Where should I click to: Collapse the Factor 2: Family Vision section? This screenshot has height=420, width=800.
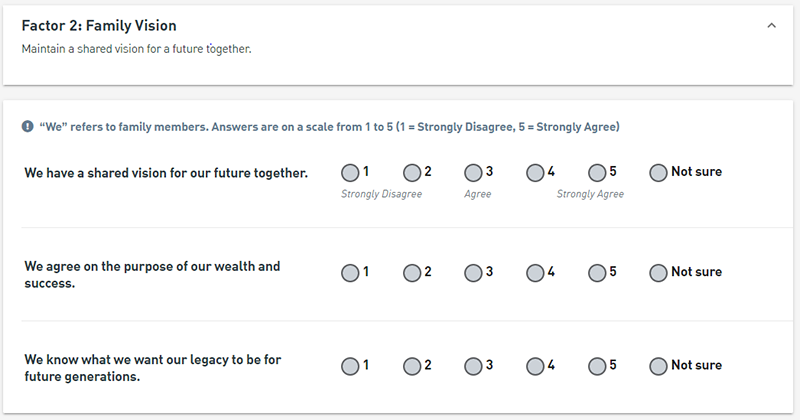(771, 26)
